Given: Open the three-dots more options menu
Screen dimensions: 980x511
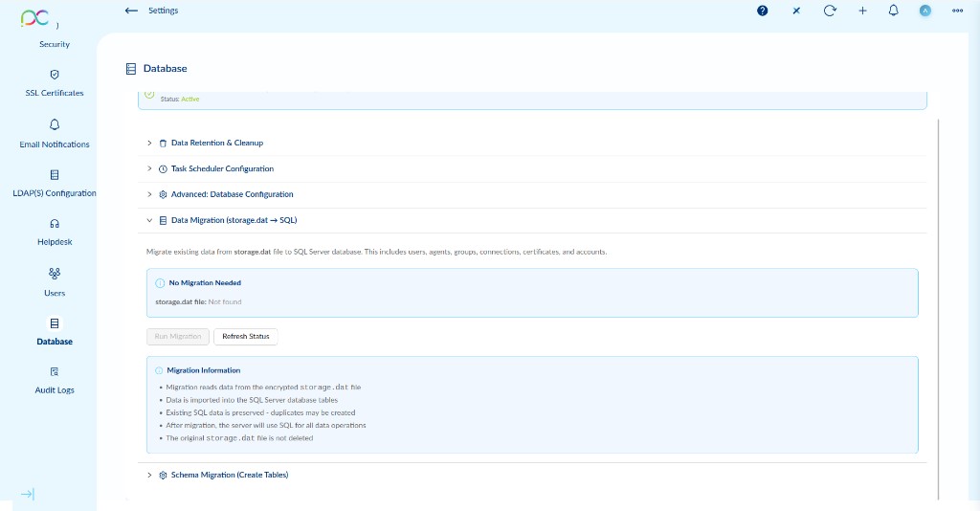Looking at the screenshot, I should (957, 11).
